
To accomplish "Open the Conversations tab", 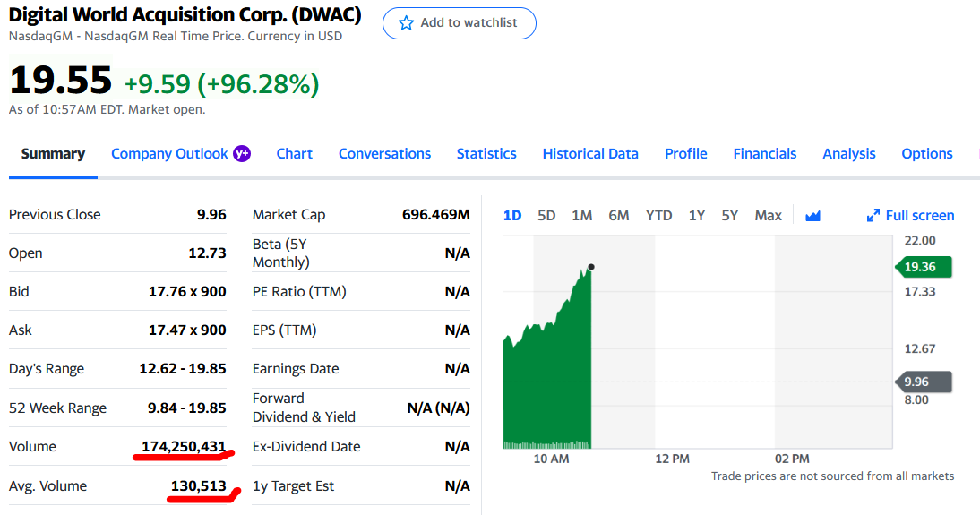I will 384,154.
